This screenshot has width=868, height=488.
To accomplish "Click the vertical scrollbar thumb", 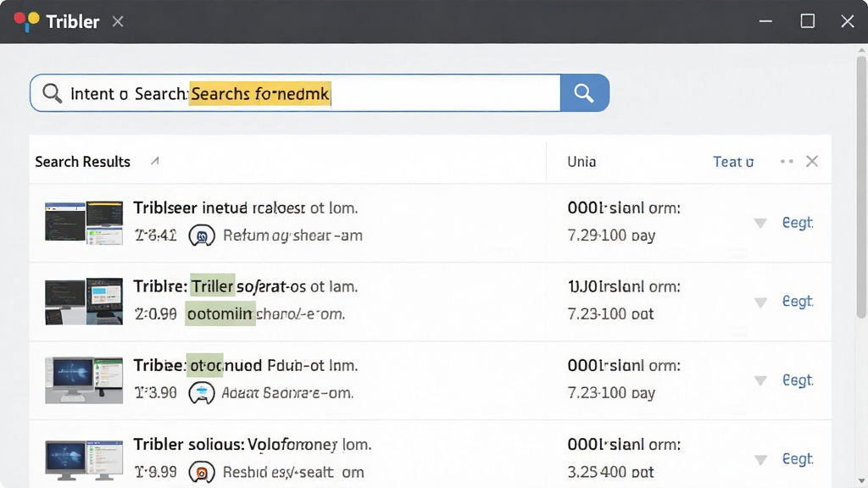I will point(861,186).
